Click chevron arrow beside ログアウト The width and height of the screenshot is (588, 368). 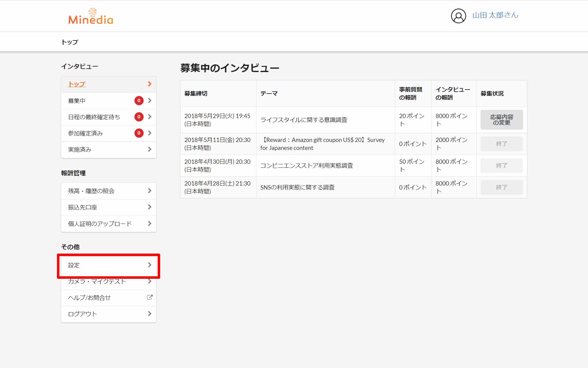click(x=149, y=314)
